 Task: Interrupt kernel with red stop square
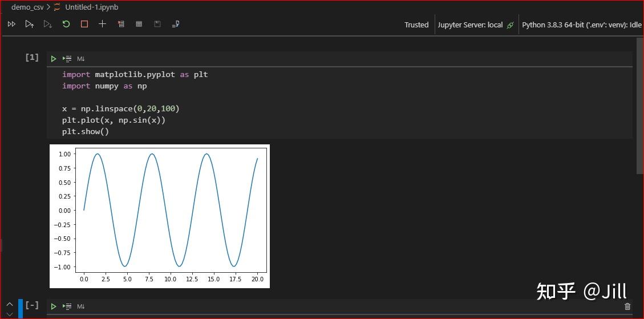click(84, 25)
